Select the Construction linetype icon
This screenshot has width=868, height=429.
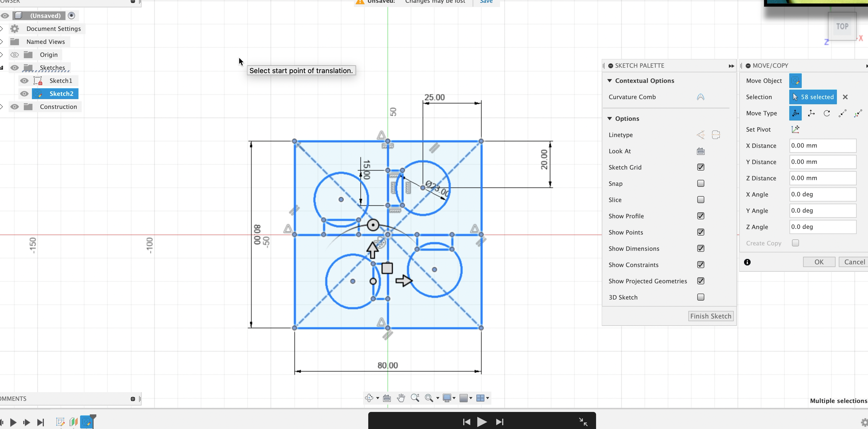pos(716,135)
